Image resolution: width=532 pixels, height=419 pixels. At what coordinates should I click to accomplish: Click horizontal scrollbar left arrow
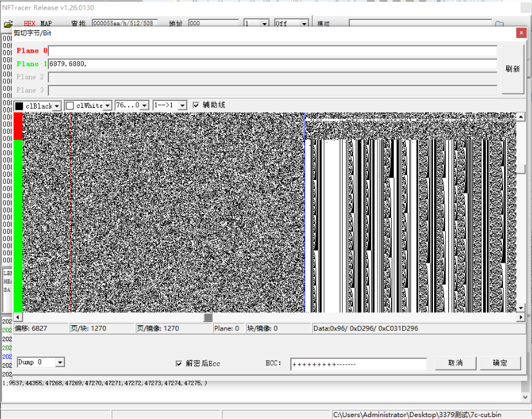click(x=17, y=317)
